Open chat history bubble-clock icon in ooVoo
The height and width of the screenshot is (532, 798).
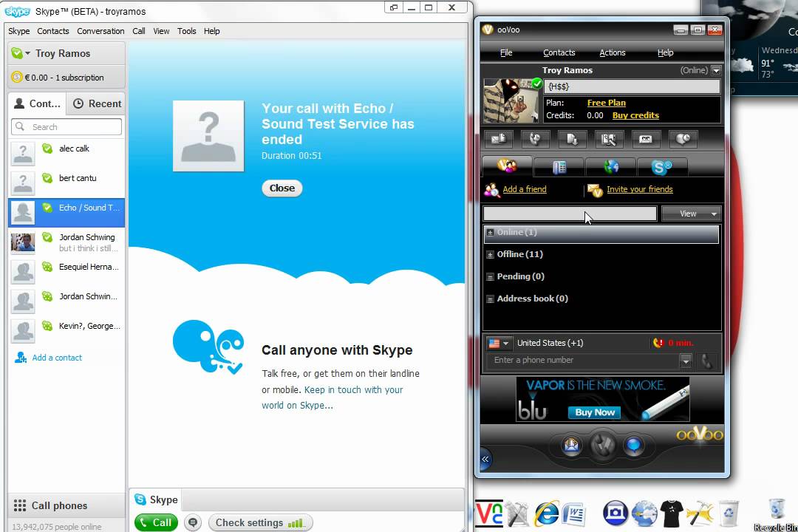[683, 138]
